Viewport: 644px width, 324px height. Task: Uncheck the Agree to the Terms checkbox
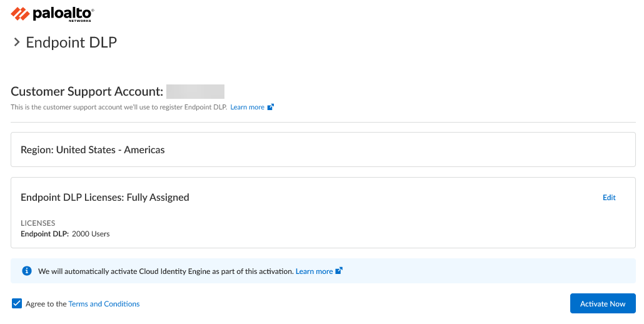[17, 303]
